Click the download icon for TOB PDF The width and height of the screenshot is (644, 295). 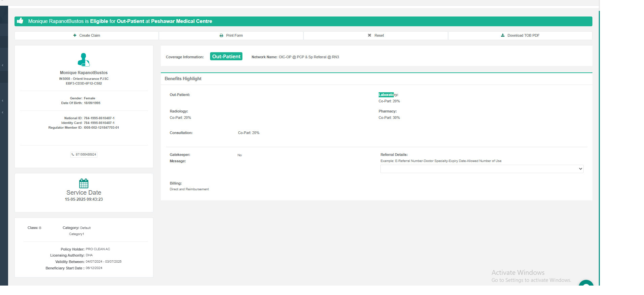(503, 35)
